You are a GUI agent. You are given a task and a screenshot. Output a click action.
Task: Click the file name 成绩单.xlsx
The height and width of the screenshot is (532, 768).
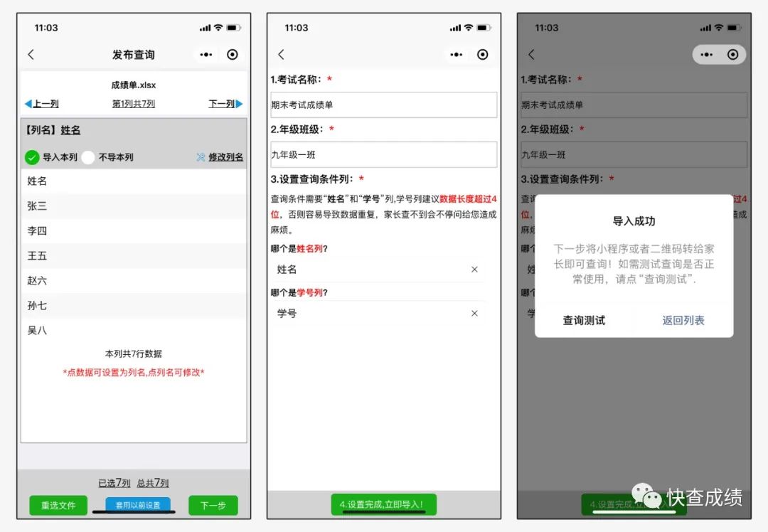pyautogui.click(x=133, y=85)
